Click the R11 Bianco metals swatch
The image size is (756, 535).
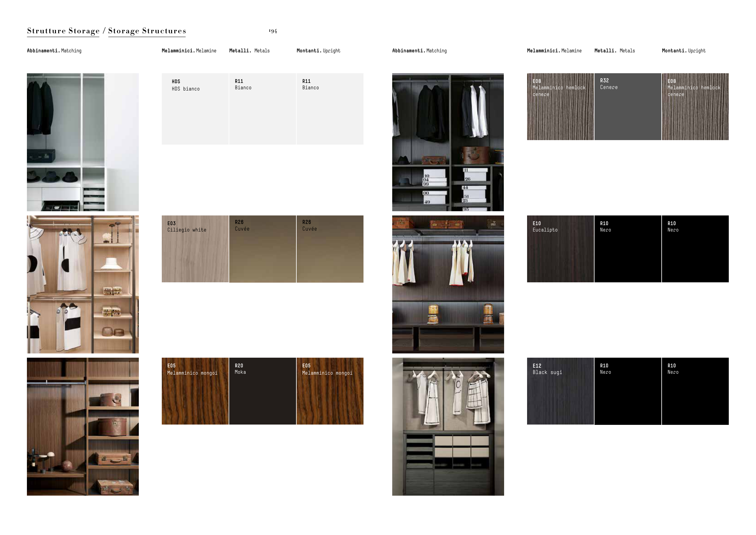point(262,109)
